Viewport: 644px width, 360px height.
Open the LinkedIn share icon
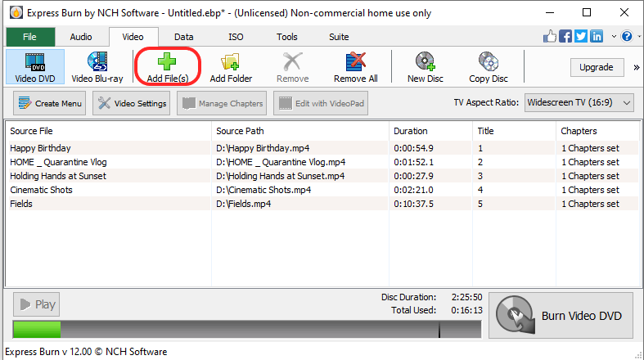[596, 37]
